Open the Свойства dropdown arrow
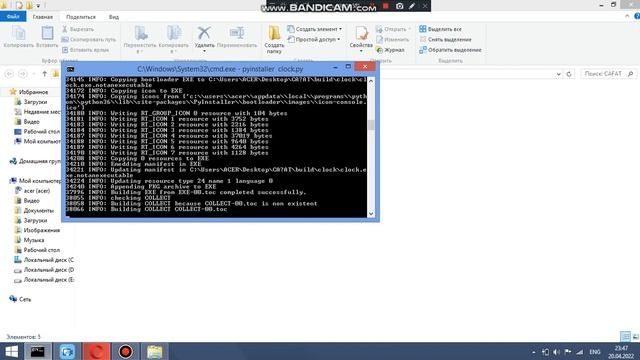640x360 pixels. coord(361,51)
